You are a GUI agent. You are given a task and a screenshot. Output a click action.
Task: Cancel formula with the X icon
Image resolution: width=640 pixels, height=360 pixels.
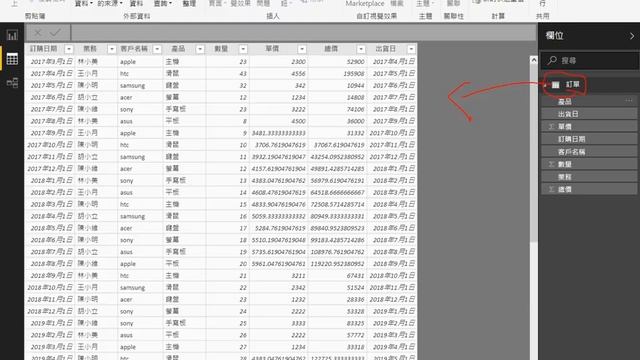[x=38, y=33]
